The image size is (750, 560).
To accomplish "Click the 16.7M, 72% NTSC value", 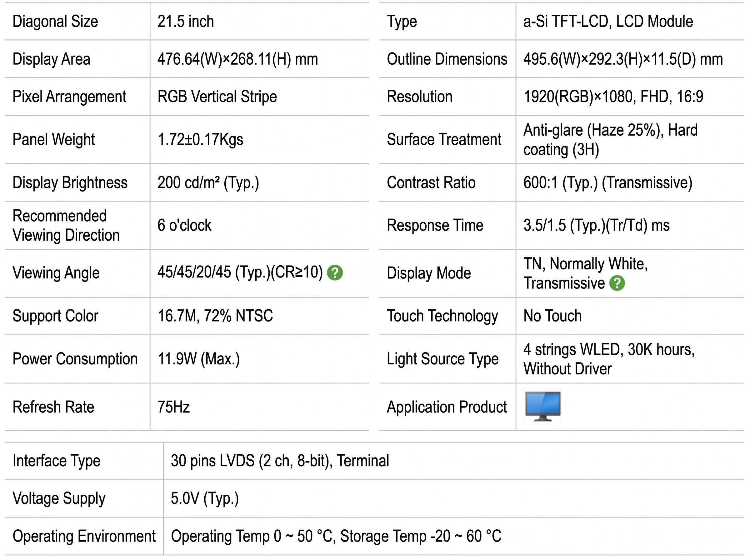I will point(215,316).
